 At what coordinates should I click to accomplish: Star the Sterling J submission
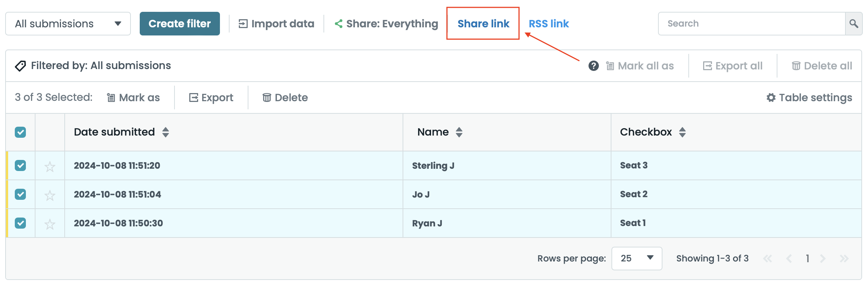[50, 167]
